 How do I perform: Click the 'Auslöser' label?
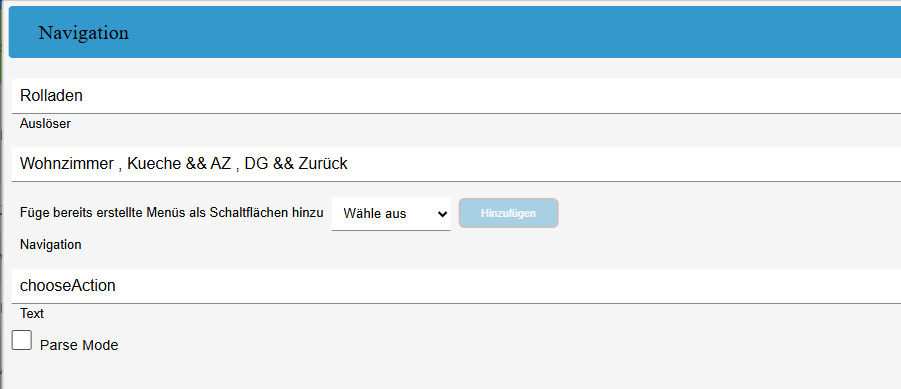45,124
